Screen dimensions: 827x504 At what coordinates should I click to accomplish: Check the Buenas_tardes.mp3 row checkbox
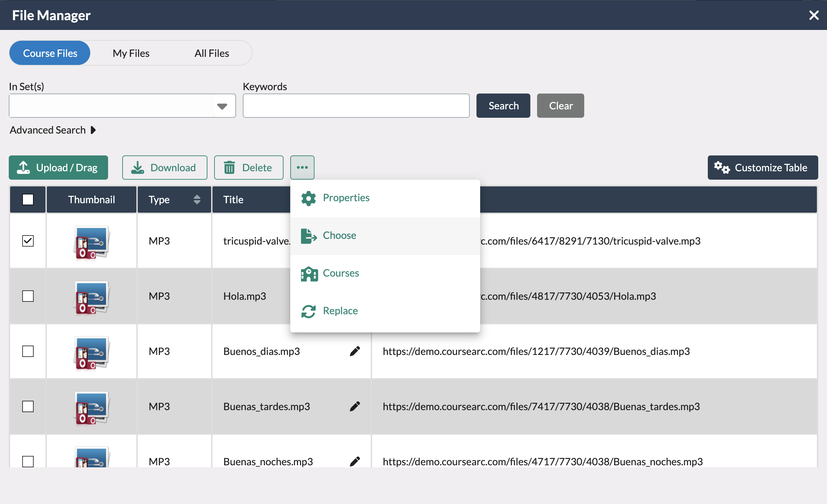click(28, 406)
